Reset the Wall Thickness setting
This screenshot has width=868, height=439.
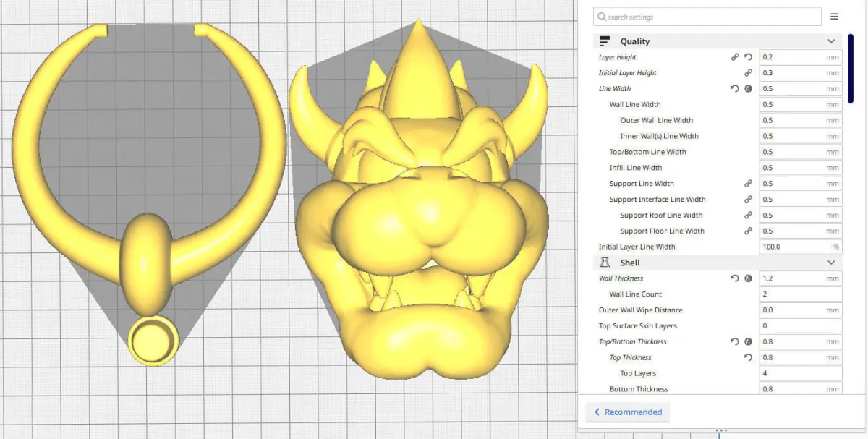coord(735,278)
